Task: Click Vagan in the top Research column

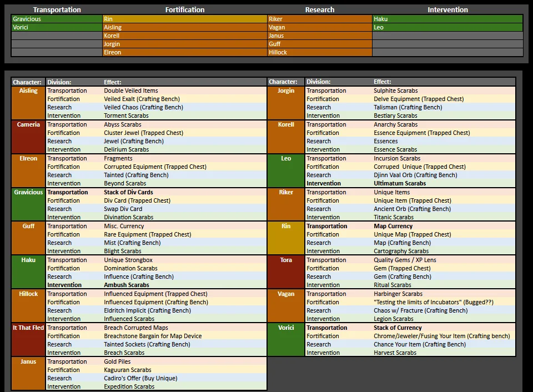Action: tap(319, 27)
